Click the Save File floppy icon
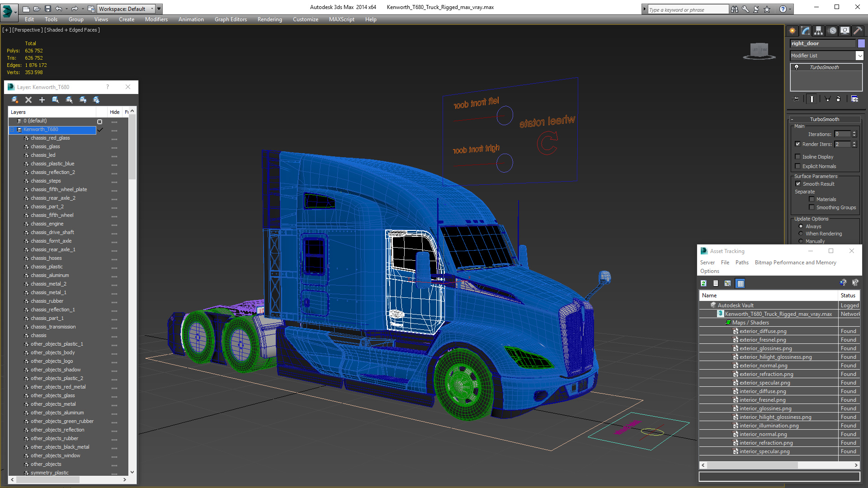868x488 pixels. coord(47,9)
